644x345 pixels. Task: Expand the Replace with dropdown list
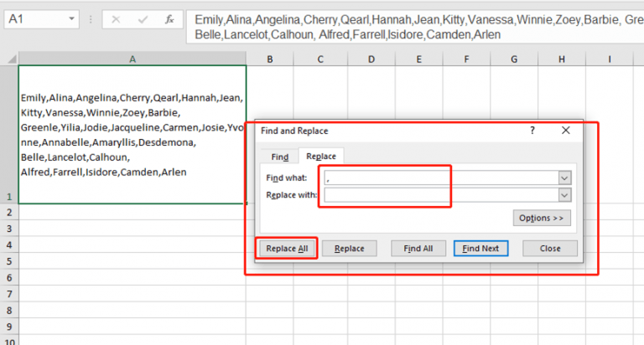point(564,194)
